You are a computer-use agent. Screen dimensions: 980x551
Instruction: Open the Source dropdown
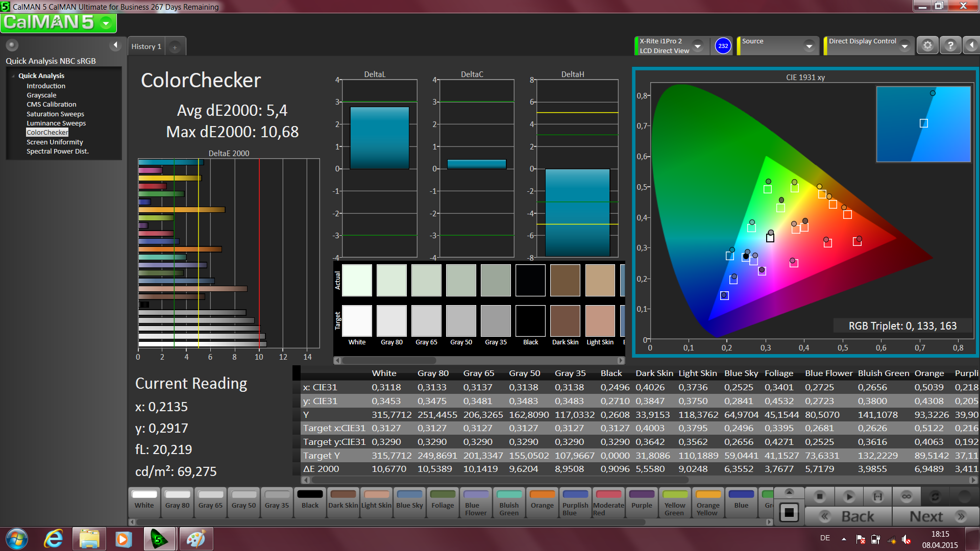[809, 46]
